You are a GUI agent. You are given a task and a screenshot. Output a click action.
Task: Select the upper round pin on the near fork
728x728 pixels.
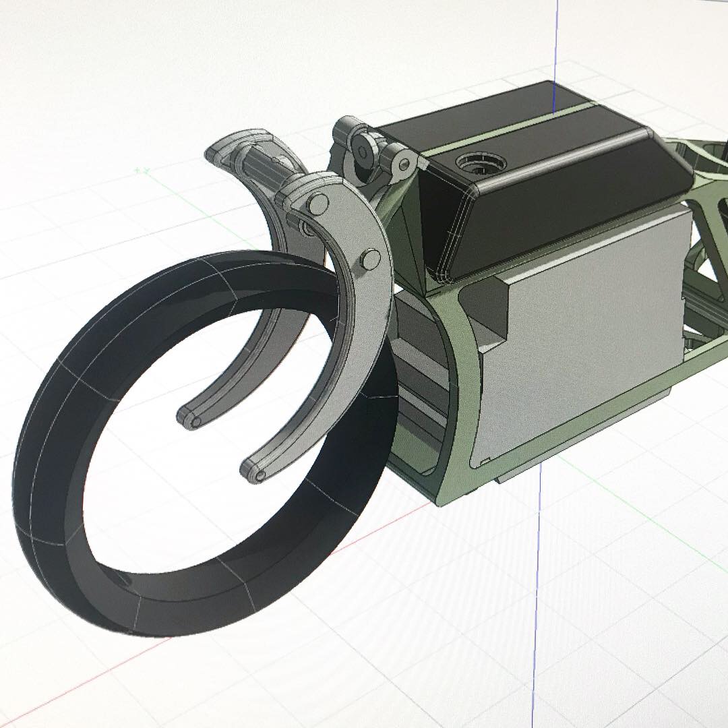tap(319, 203)
